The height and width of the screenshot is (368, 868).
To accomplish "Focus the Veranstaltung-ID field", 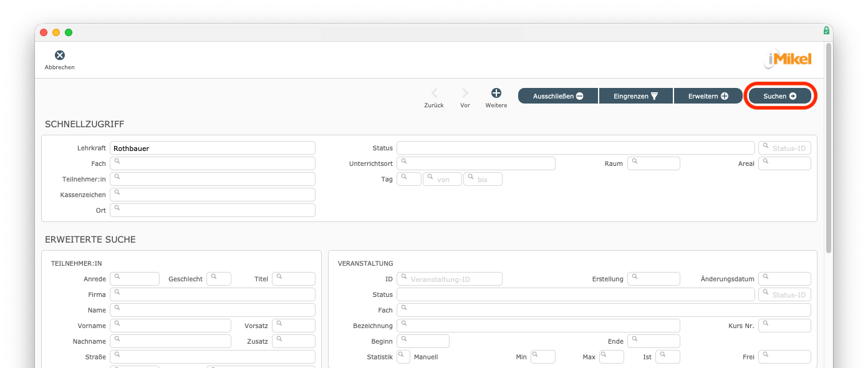I will (x=450, y=279).
